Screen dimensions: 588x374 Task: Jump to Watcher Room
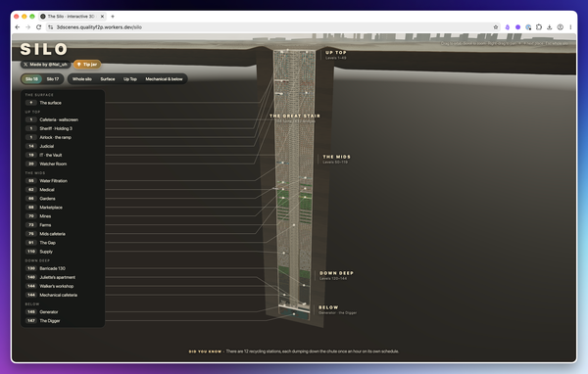(63, 164)
